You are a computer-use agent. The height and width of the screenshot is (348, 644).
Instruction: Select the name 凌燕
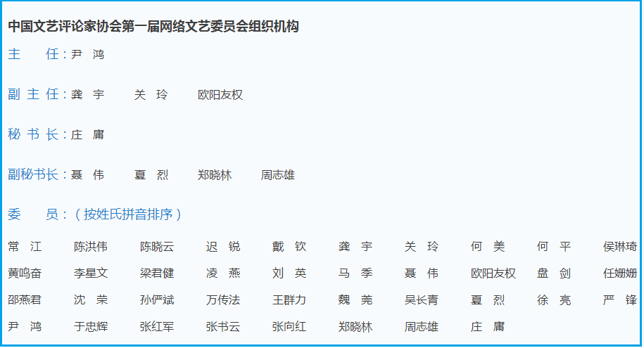point(223,273)
